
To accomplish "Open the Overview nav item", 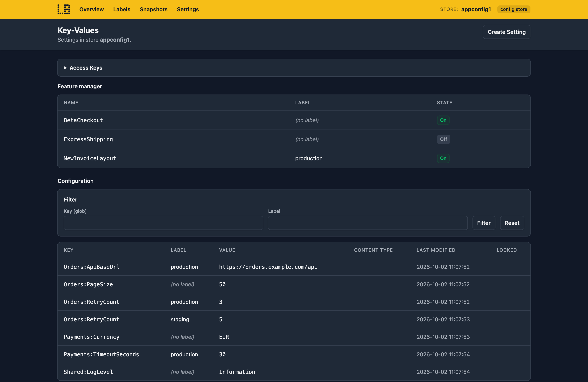I will point(91,9).
